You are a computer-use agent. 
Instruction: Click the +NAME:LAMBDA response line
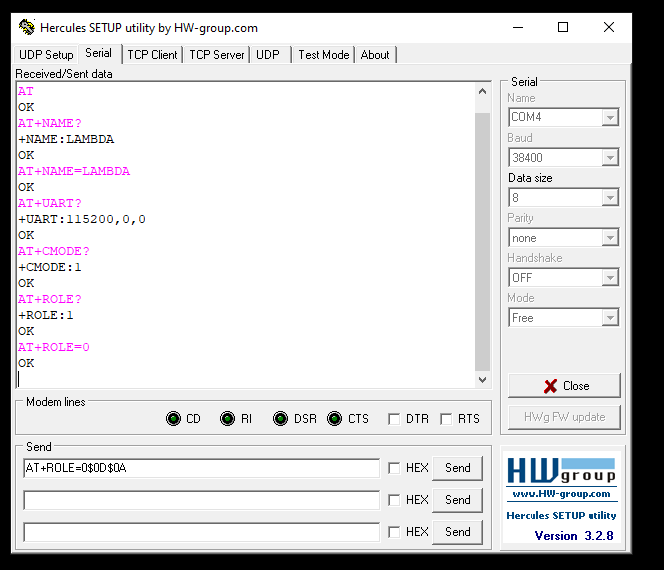click(x=66, y=139)
